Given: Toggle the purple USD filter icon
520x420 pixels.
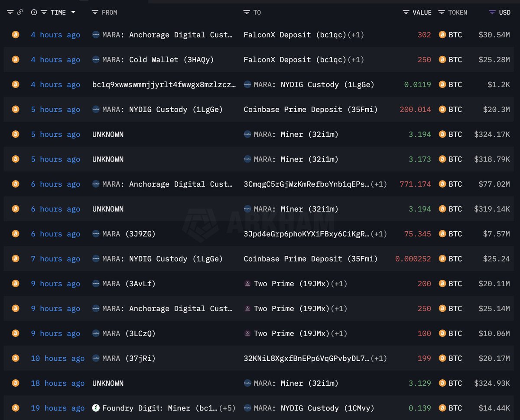Looking at the screenshot, I should [492, 12].
